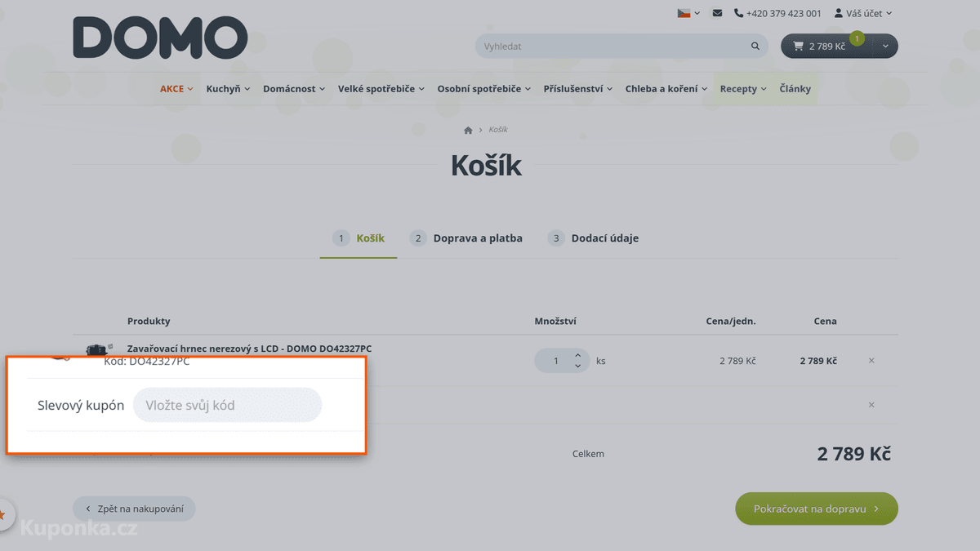Select the Dodací údaje step
Screen dimensions: 980x551
(593, 238)
